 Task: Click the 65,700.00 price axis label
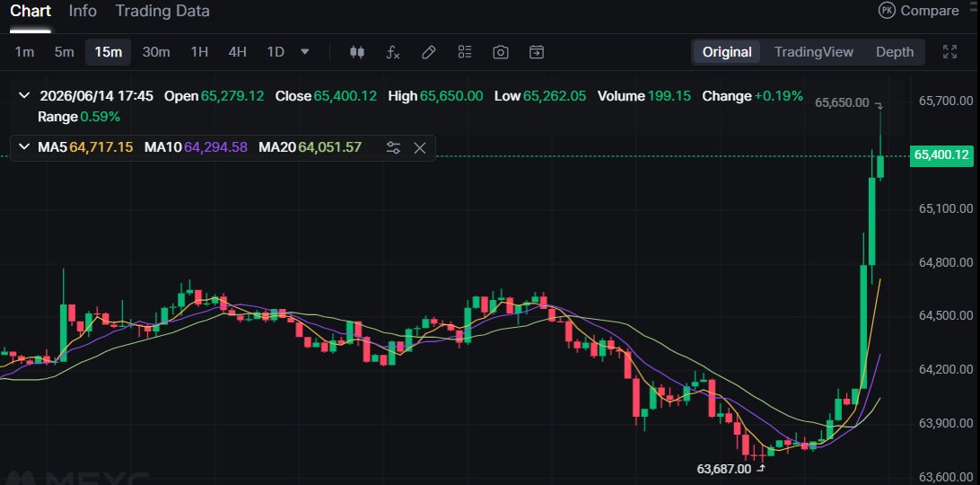(x=946, y=101)
